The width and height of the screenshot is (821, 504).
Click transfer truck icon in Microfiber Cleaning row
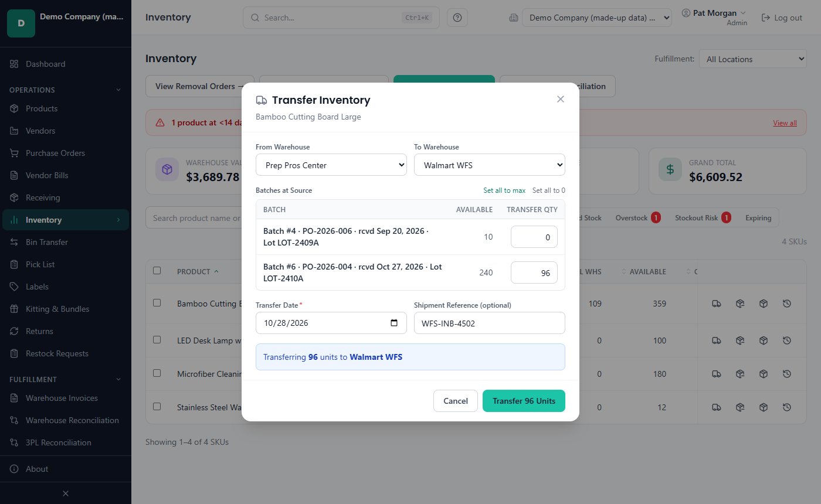click(x=717, y=374)
